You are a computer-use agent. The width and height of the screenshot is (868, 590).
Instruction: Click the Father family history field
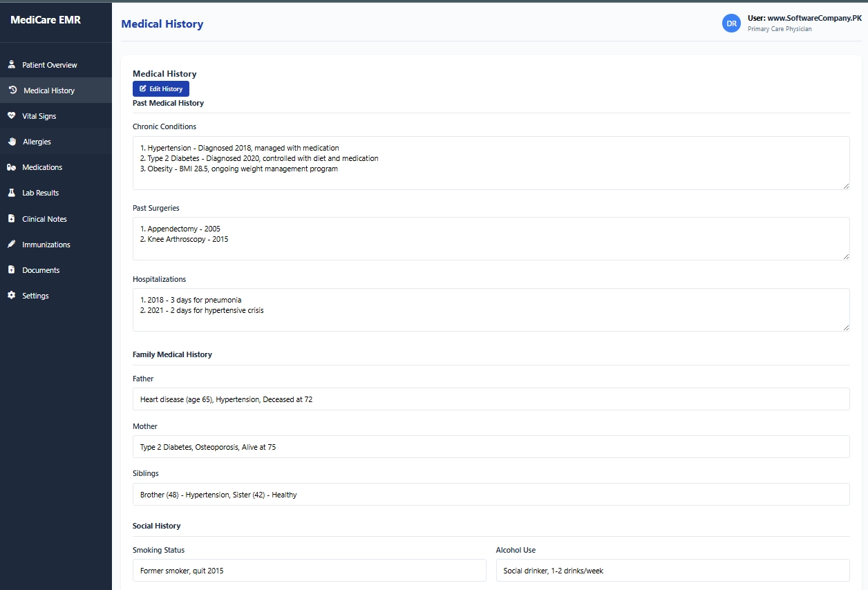coord(491,399)
